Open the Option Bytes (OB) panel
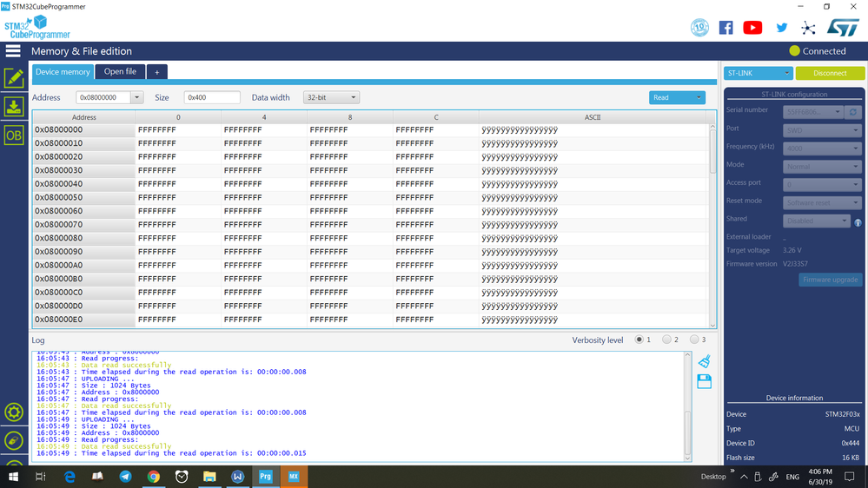The width and height of the screenshot is (868, 488). pyautogui.click(x=14, y=135)
